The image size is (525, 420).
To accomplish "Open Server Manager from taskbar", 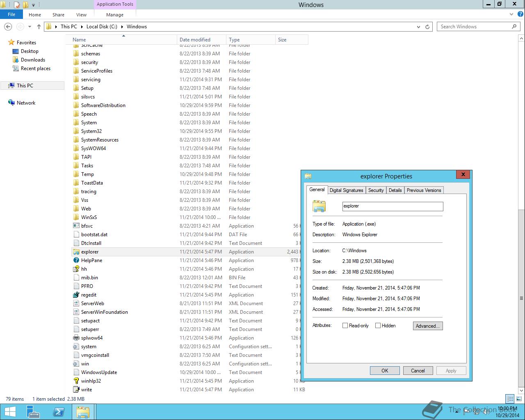I will coord(33,412).
